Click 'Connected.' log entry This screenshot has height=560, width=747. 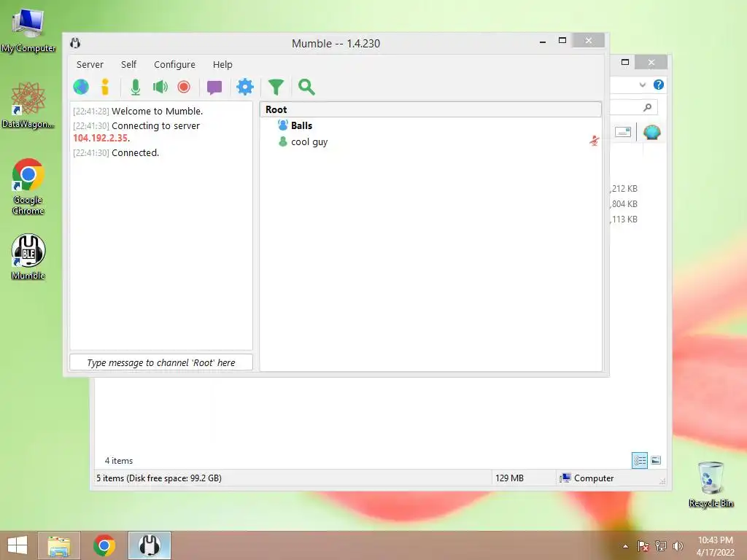tap(135, 153)
